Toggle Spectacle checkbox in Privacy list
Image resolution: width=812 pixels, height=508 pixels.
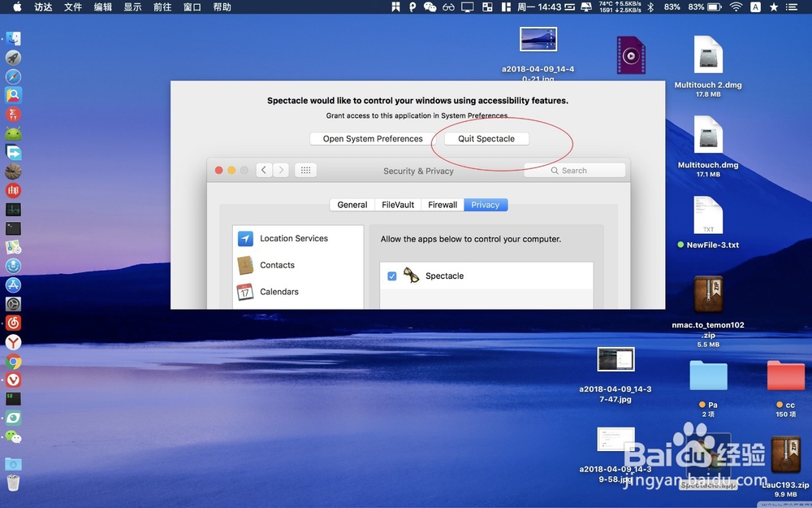[392, 276]
